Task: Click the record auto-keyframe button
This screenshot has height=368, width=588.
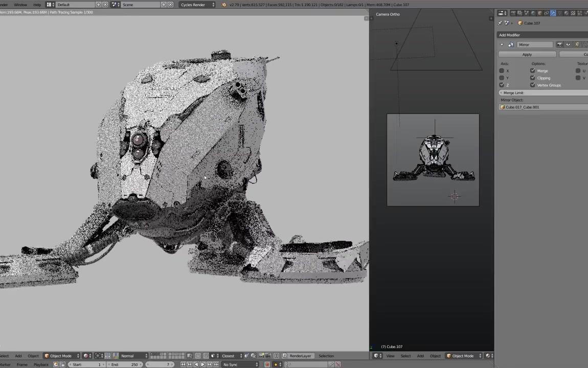Action: pyautogui.click(x=267, y=364)
